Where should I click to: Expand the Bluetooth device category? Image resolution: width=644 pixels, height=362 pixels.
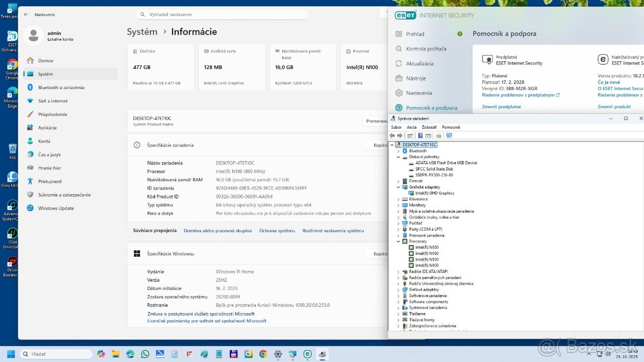(398, 151)
